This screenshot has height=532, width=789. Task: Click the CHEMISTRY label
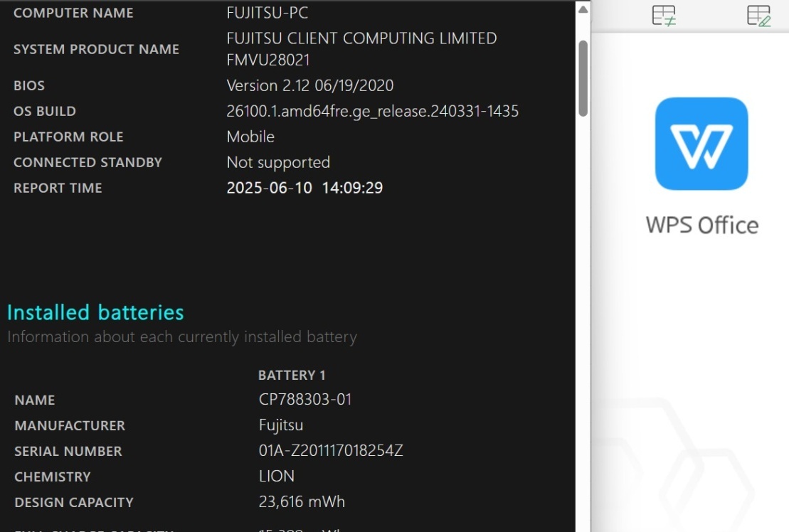tap(53, 477)
